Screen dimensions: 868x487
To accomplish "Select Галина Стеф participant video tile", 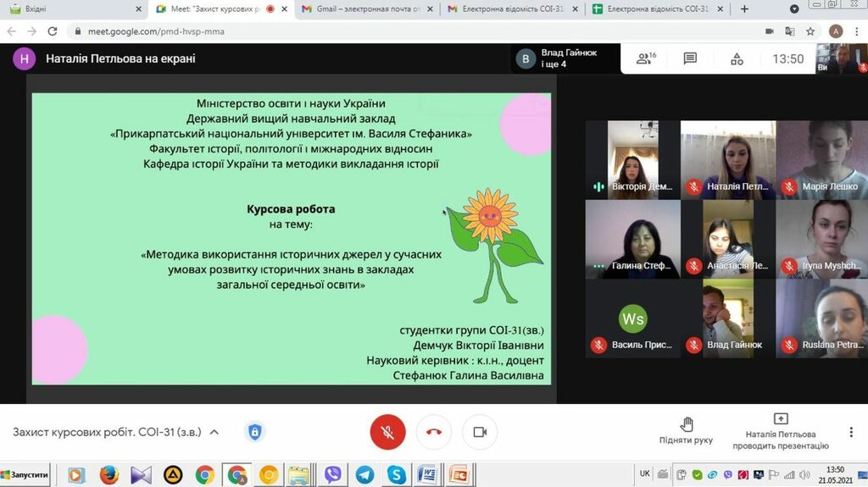I will [x=632, y=239].
